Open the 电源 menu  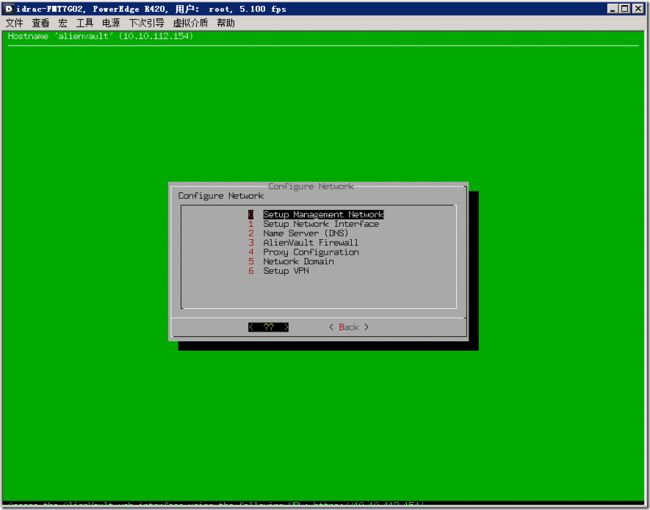[111, 23]
